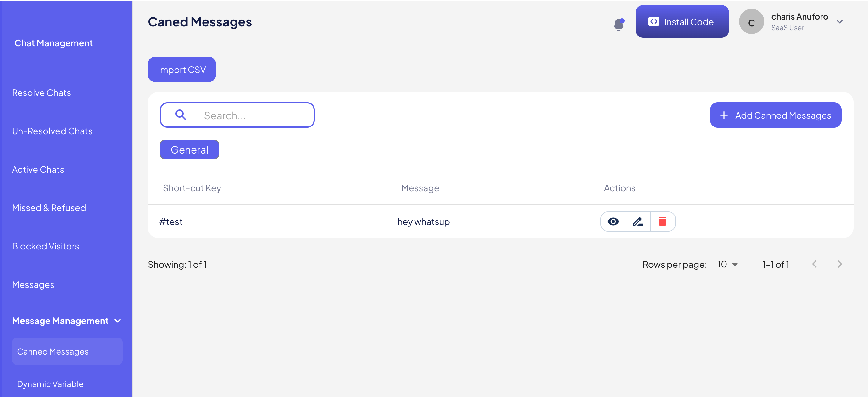Focus the Search input field
This screenshot has height=397, width=868.
256,115
